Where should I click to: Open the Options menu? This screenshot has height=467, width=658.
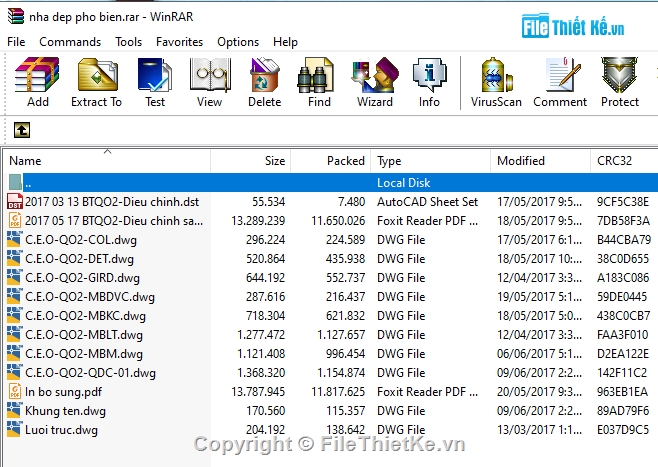click(238, 42)
